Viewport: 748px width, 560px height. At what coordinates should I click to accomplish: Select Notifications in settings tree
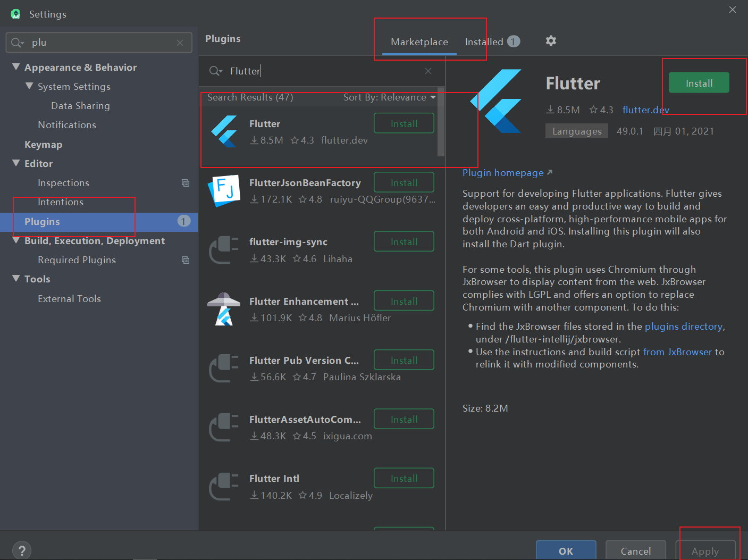[67, 125]
